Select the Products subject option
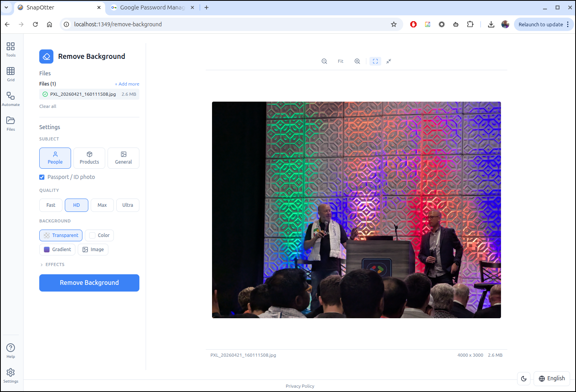The height and width of the screenshot is (392, 576). click(90, 158)
